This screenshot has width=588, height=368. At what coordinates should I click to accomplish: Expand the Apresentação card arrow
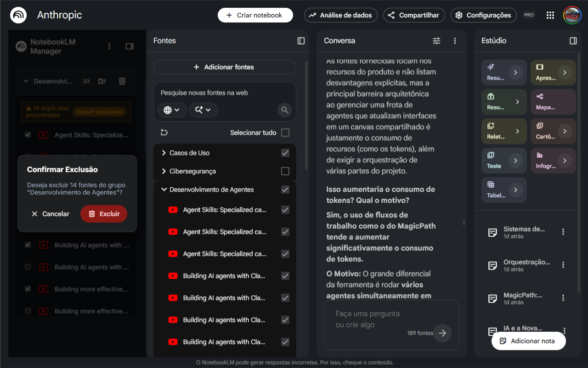[x=565, y=72]
